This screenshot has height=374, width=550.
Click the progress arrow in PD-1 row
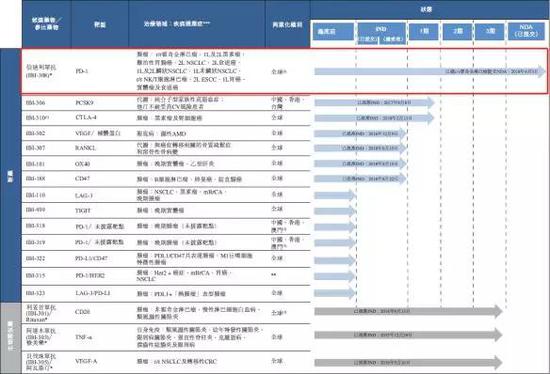click(430, 71)
